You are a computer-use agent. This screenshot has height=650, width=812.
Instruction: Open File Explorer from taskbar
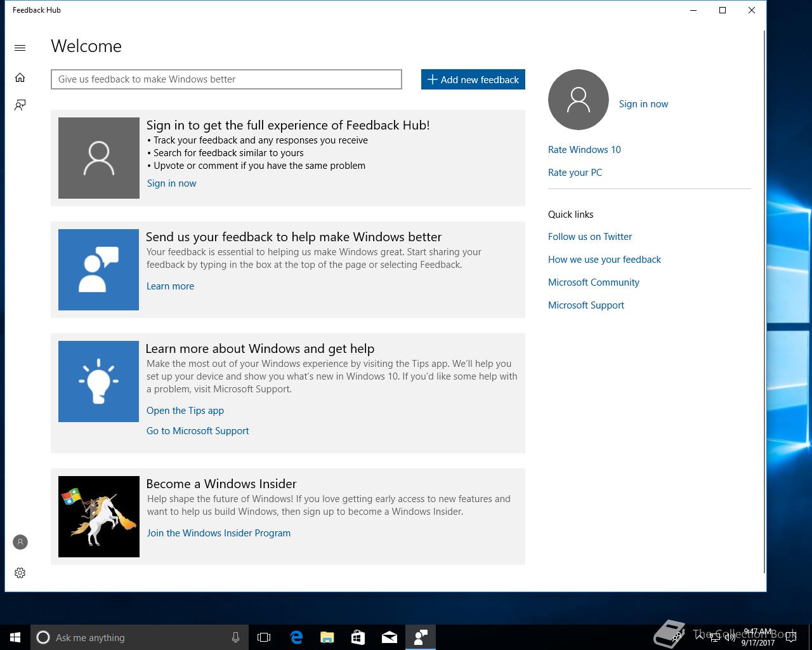pyautogui.click(x=327, y=637)
